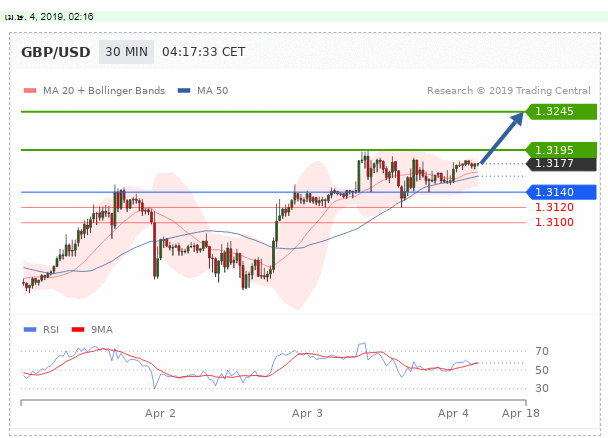Click the RSI 30 level label
Screen dimensions: 608x438
coord(542,388)
